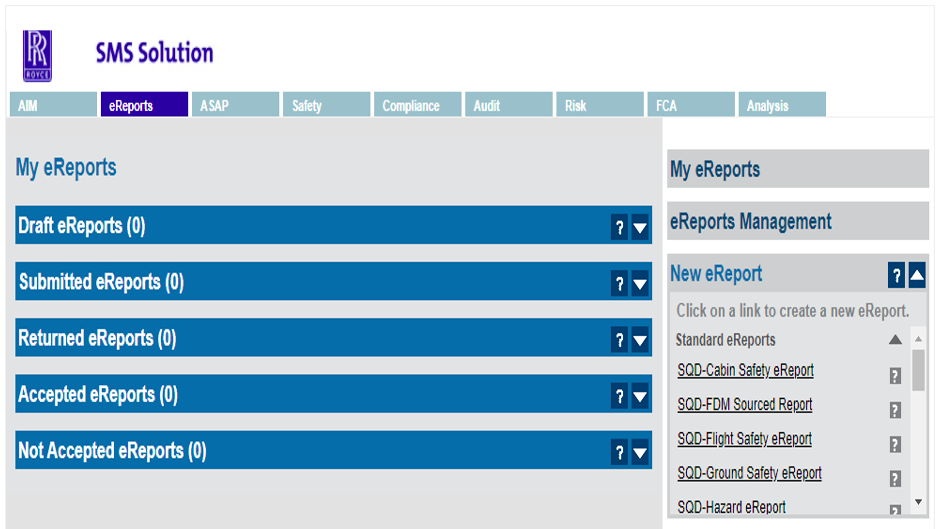Open the SQD-FDM Sourced Report link
Screen dimensions: 937x529
point(744,405)
